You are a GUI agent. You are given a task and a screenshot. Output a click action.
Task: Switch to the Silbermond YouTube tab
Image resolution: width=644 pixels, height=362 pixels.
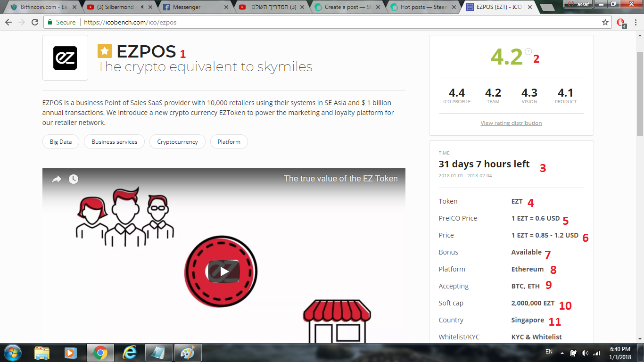pyautogui.click(x=120, y=7)
